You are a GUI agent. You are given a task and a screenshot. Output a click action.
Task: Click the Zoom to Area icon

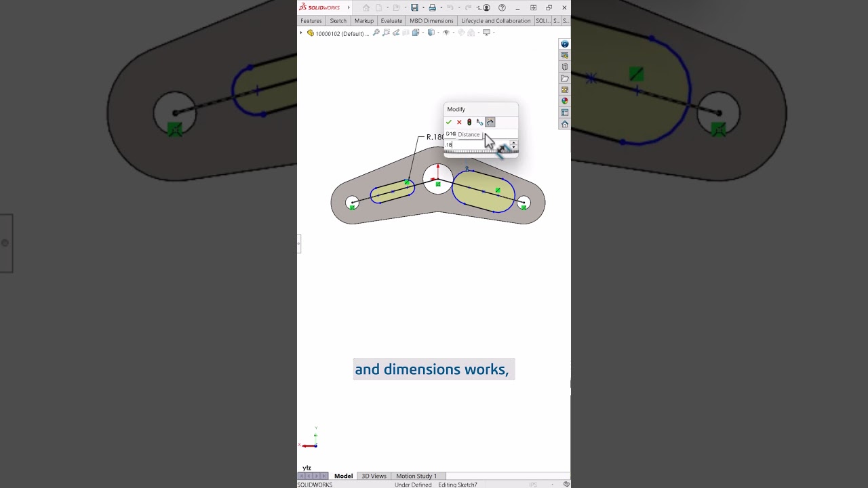(x=386, y=33)
